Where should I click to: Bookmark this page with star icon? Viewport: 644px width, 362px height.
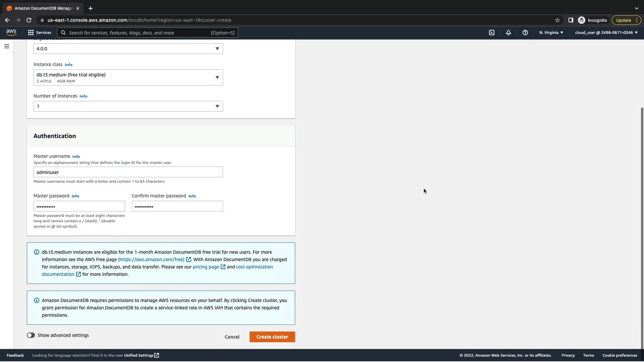click(557, 20)
